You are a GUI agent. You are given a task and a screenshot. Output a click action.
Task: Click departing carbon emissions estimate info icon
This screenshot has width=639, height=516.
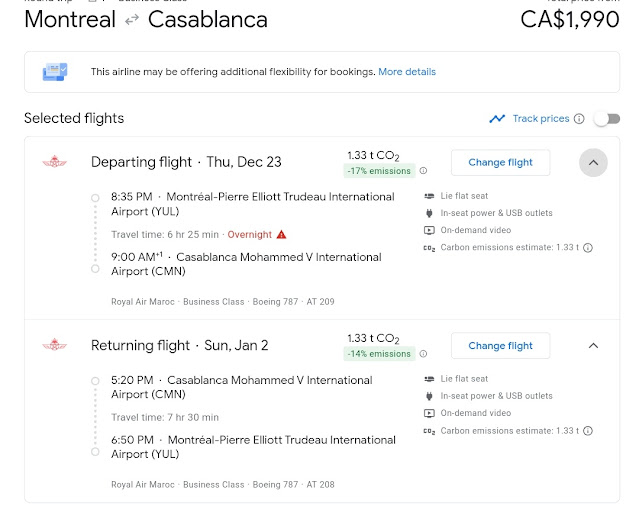pos(588,247)
